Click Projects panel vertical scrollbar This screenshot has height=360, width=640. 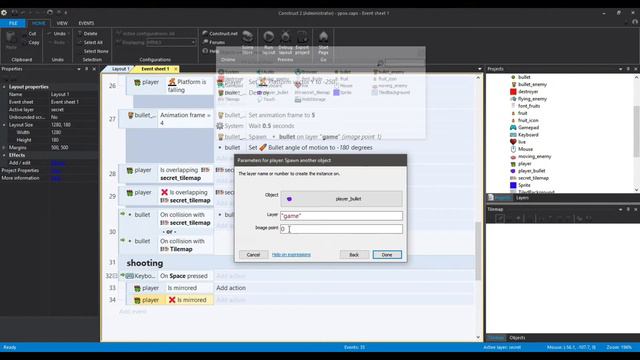[636, 131]
